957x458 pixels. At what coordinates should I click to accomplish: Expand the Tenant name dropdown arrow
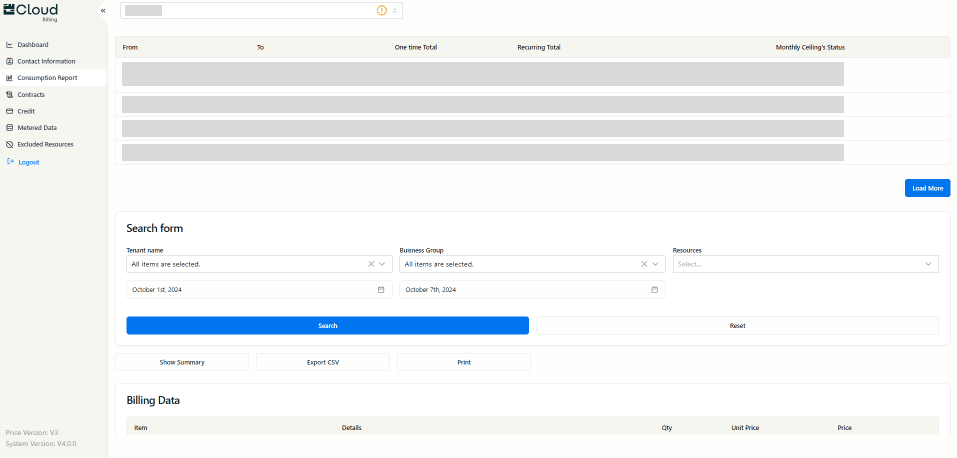tap(382, 264)
